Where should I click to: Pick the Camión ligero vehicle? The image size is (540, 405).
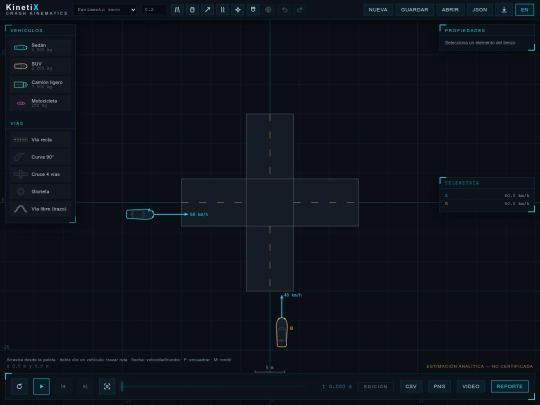click(40, 84)
